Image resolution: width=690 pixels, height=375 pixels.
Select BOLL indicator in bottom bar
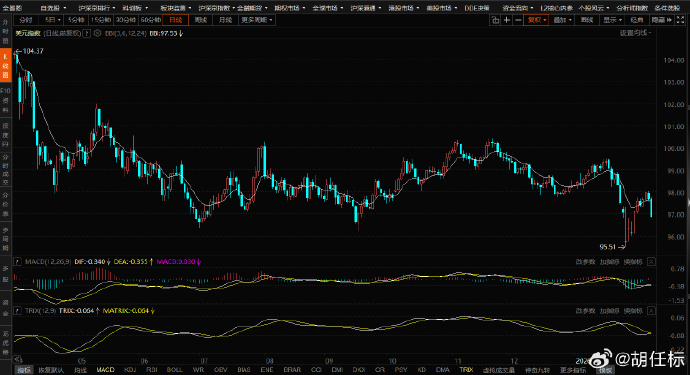(x=175, y=370)
